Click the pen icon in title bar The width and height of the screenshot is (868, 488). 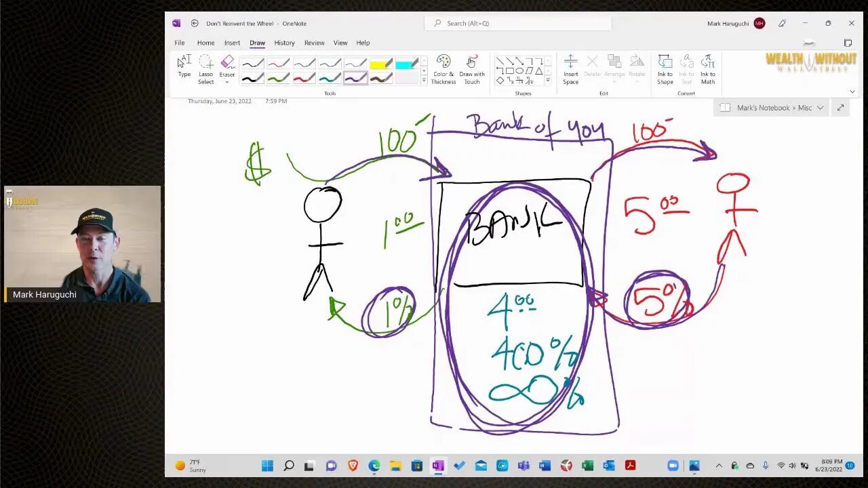pos(782,23)
